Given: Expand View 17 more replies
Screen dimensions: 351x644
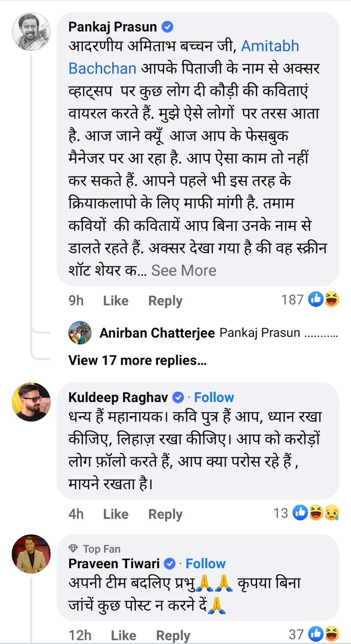Looking at the screenshot, I should click(137, 360).
